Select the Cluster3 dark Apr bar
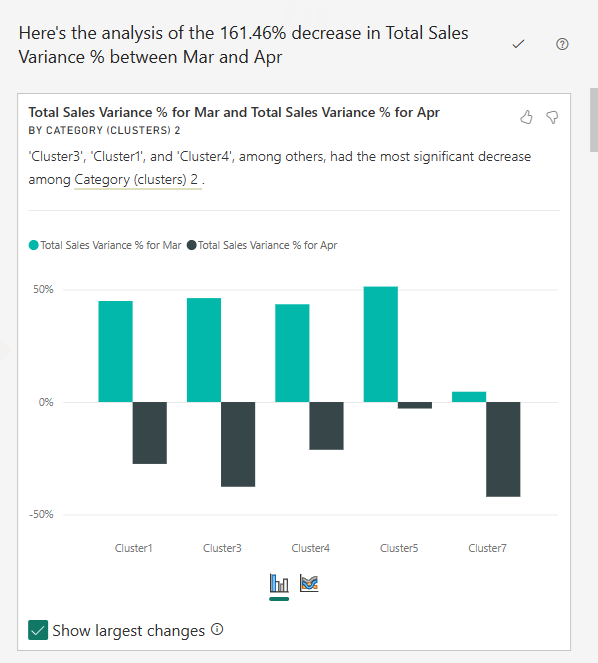598x663 pixels. pyautogui.click(x=238, y=444)
